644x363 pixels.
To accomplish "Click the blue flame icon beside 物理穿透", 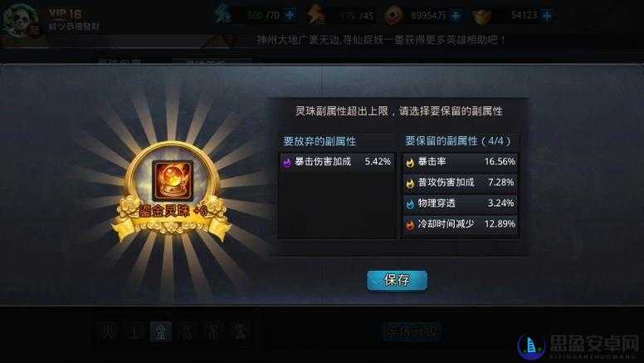I will (410, 204).
